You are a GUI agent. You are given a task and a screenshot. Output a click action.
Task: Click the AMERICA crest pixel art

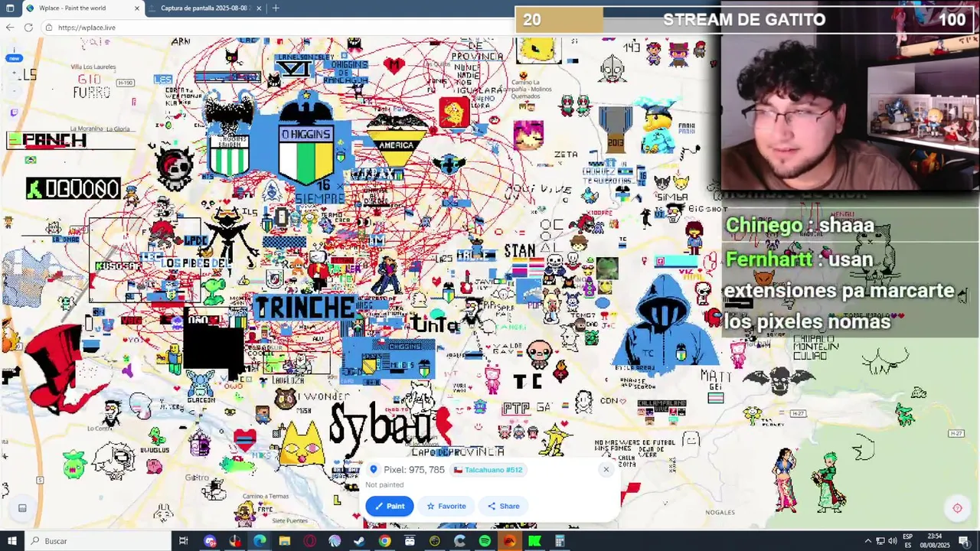pyautogui.click(x=396, y=143)
